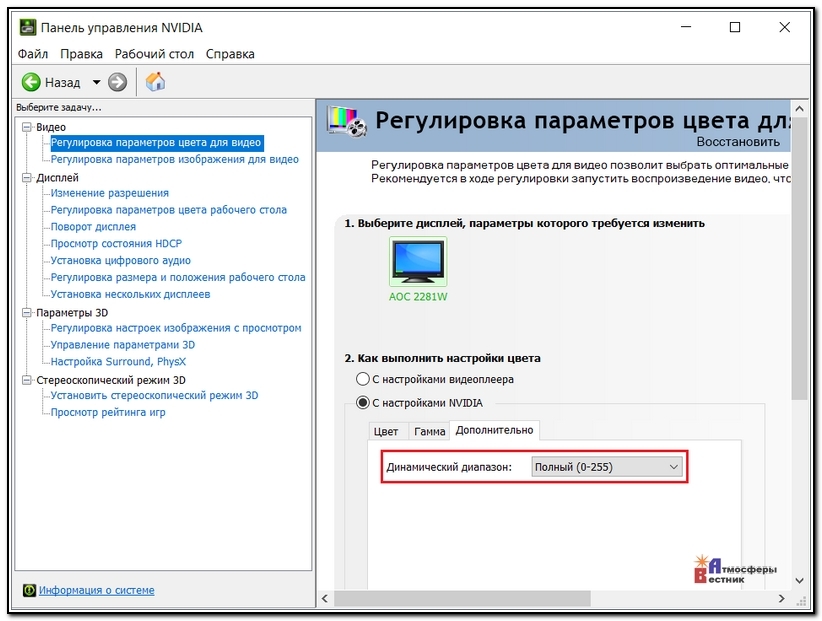The height and width of the screenshot is (621, 822).
Task: Click the grey Forward arrow icon
Action: (117, 82)
